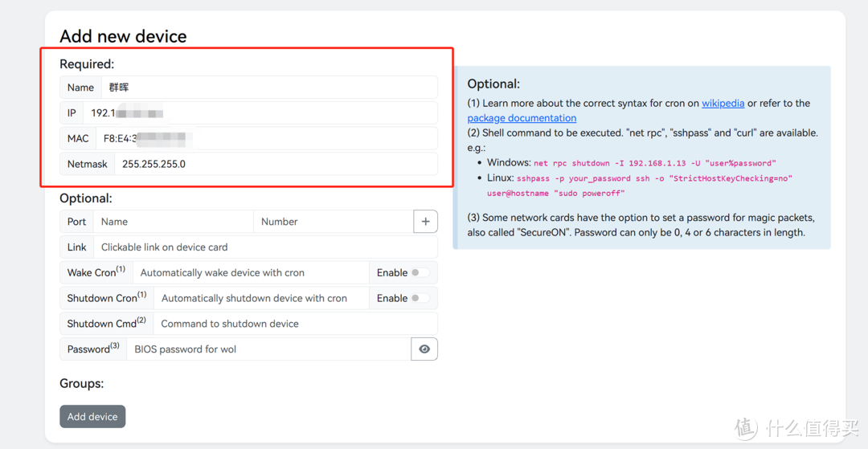The width and height of the screenshot is (868, 449).
Task: Focus the Link input field
Action: point(266,247)
